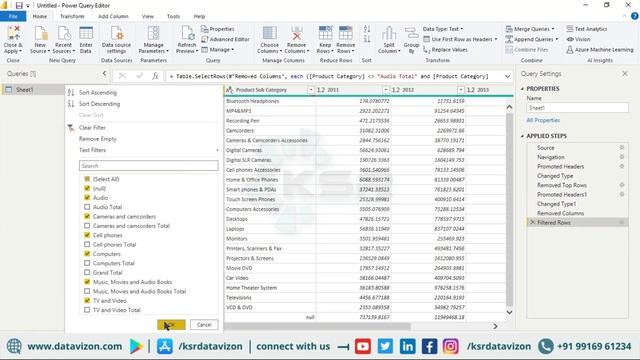640x360 pixels.
Task: Click OK in the filter menu
Action: [x=171, y=325]
